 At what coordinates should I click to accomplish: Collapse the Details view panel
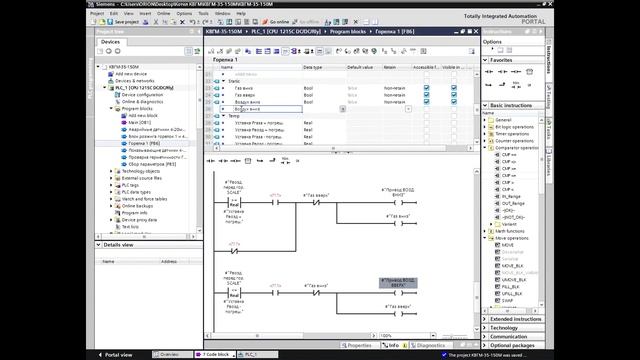point(98,245)
